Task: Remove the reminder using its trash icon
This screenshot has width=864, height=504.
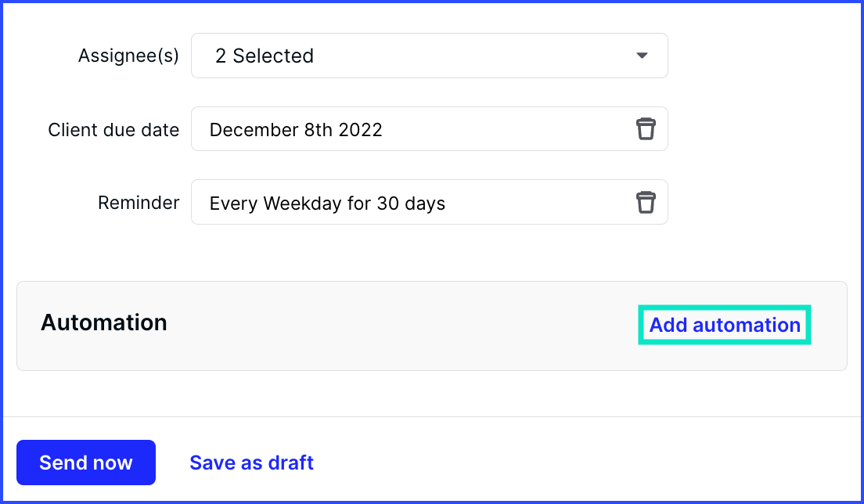Action: (646, 202)
